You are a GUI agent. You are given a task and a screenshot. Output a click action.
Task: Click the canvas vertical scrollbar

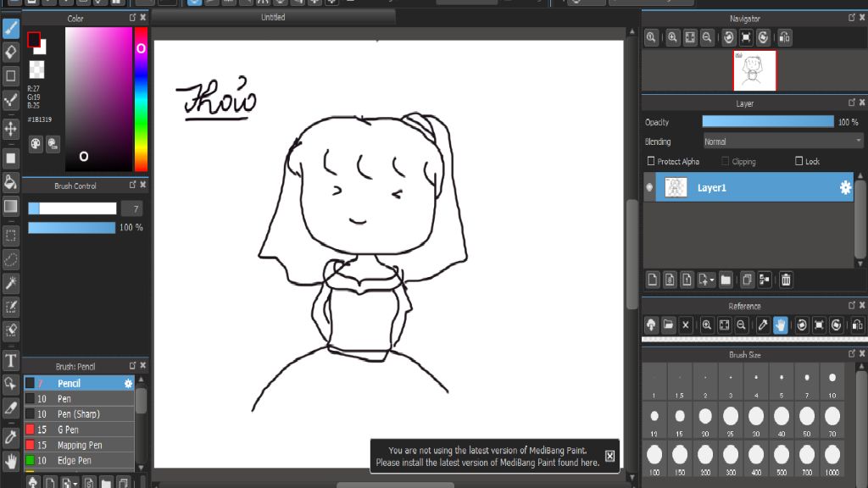[632, 254]
